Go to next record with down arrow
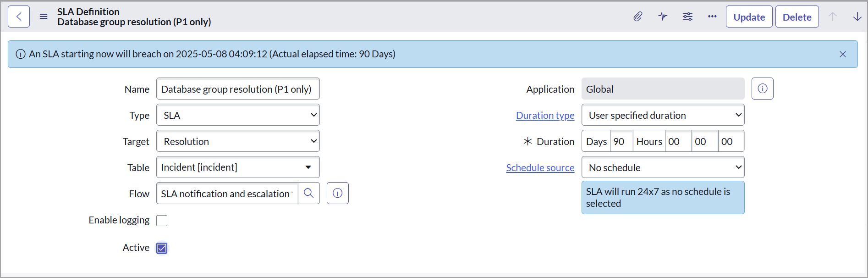This screenshot has height=278, width=868. [857, 17]
